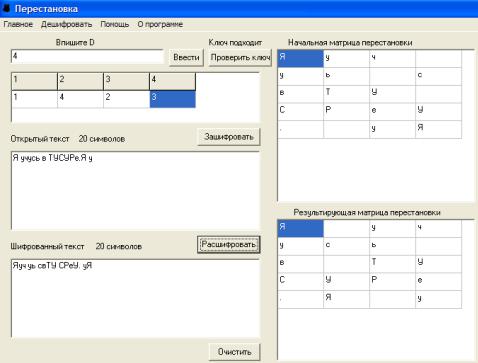
Task: Select key table header cell 2
Action: click(x=80, y=81)
